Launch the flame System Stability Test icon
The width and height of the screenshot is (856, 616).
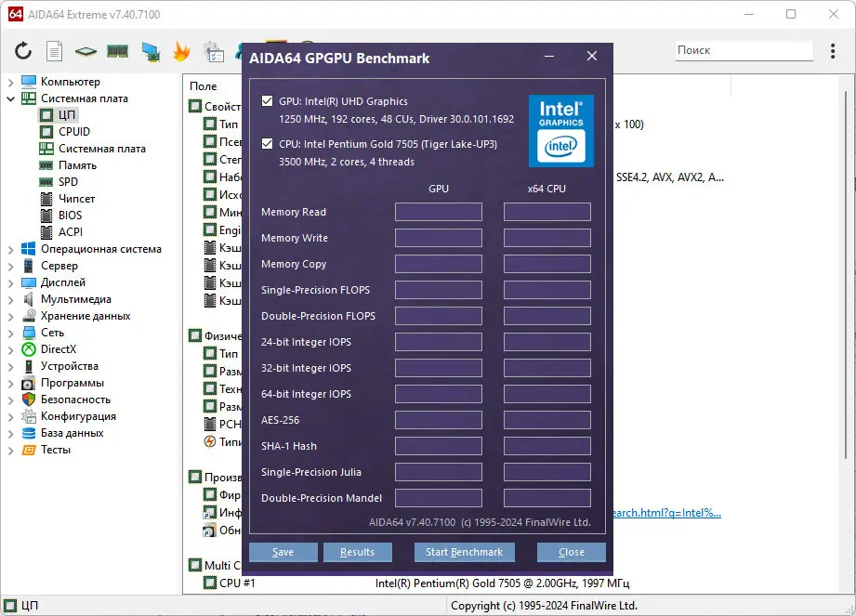point(180,50)
